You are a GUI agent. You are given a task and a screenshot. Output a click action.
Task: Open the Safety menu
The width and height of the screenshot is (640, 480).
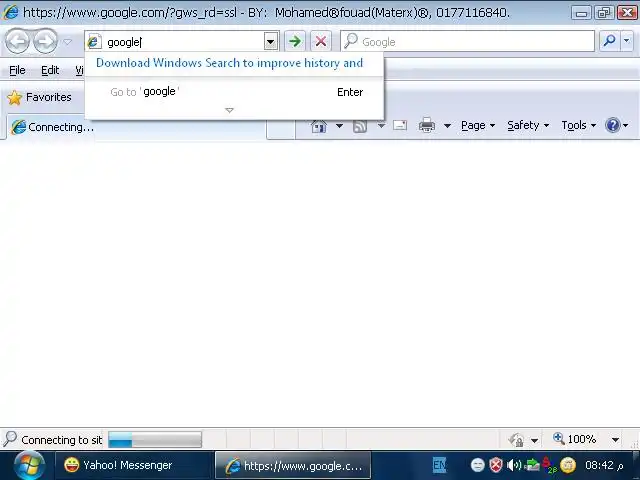pos(528,125)
